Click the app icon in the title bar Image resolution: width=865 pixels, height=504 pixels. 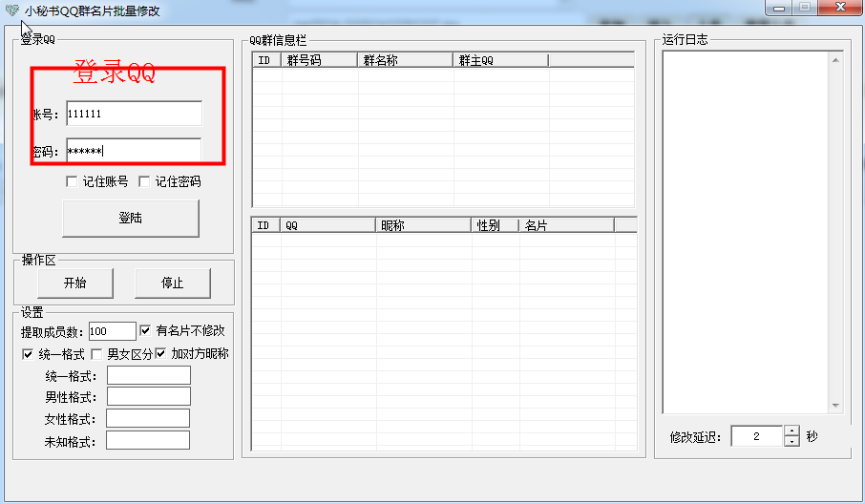pyautogui.click(x=11, y=10)
